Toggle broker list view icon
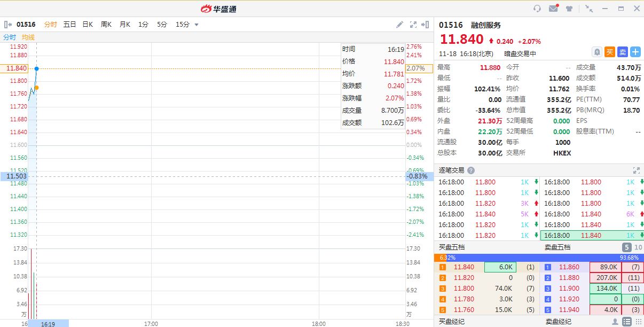The width and height of the screenshot is (644, 327). point(627,322)
